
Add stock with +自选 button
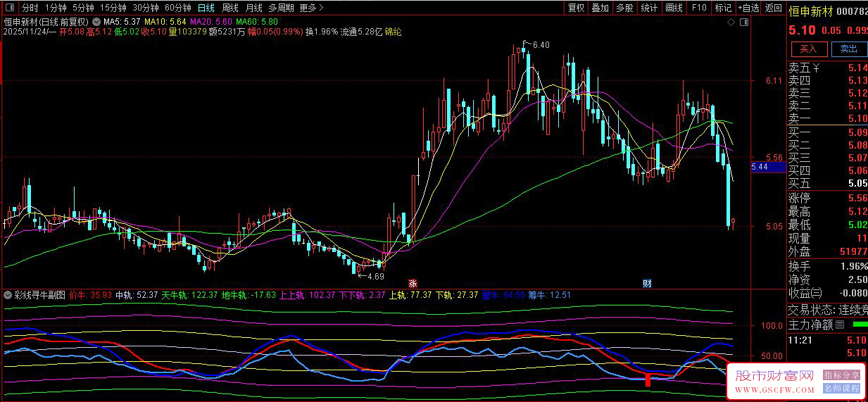748,8
